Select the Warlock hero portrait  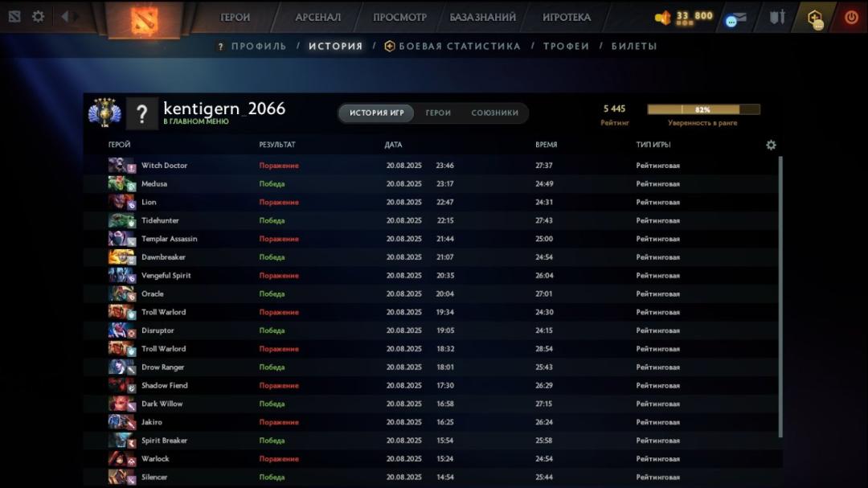click(x=122, y=458)
